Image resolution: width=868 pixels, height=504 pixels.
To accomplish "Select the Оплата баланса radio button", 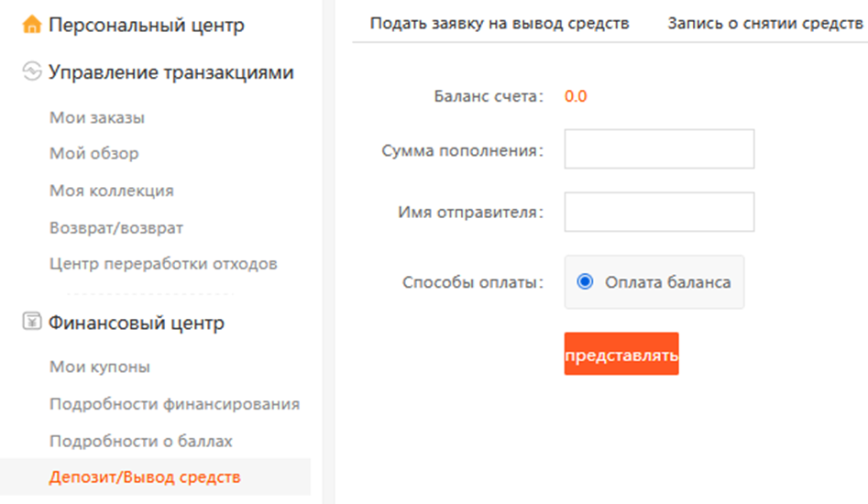I will point(586,282).
